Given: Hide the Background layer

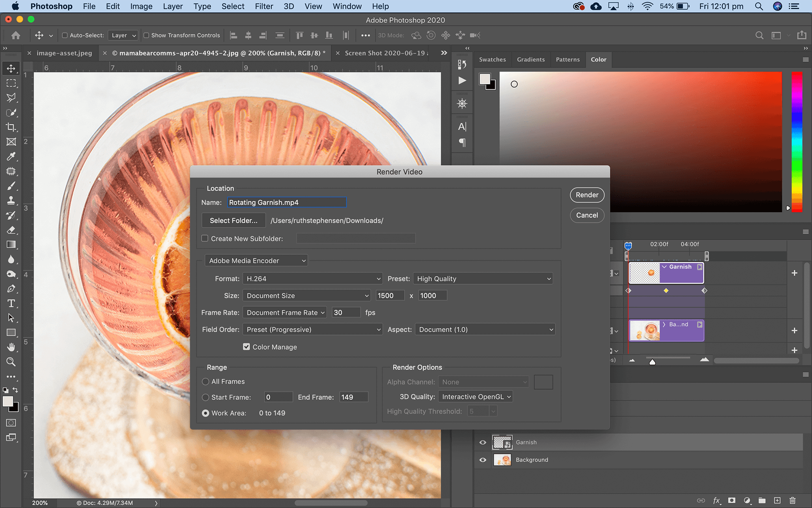Looking at the screenshot, I should [483, 460].
